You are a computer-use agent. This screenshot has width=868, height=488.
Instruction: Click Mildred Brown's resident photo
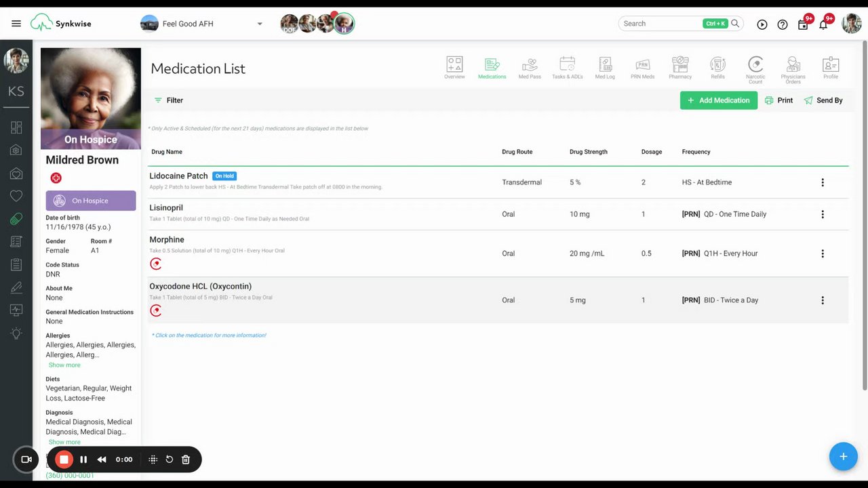click(91, 98)
